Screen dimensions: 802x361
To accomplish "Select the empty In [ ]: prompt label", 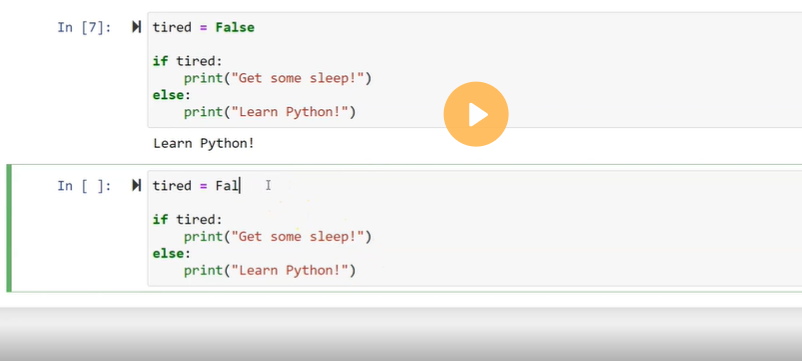I will (x=84, y=186).
